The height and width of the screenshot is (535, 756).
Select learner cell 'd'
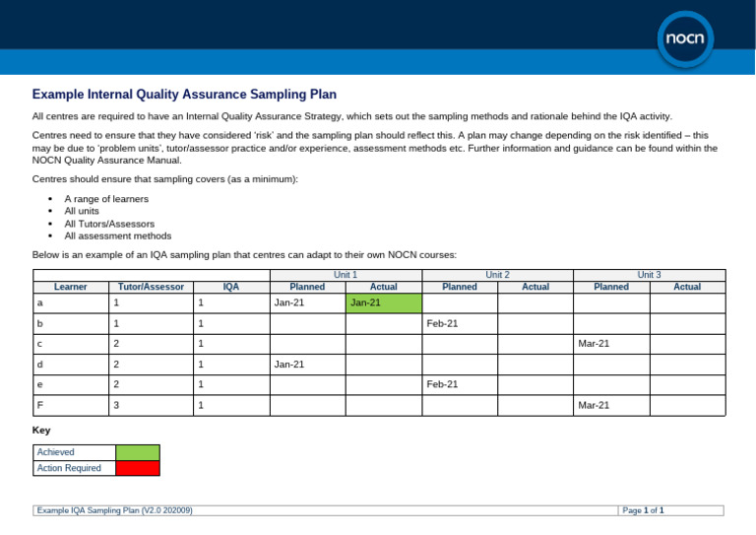coord(71,365)
